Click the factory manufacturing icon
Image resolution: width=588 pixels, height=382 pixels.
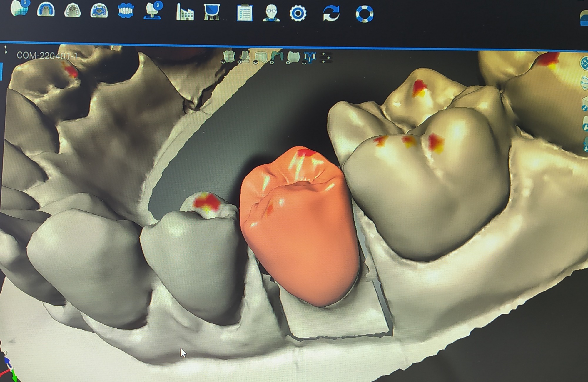coord(185,12)
